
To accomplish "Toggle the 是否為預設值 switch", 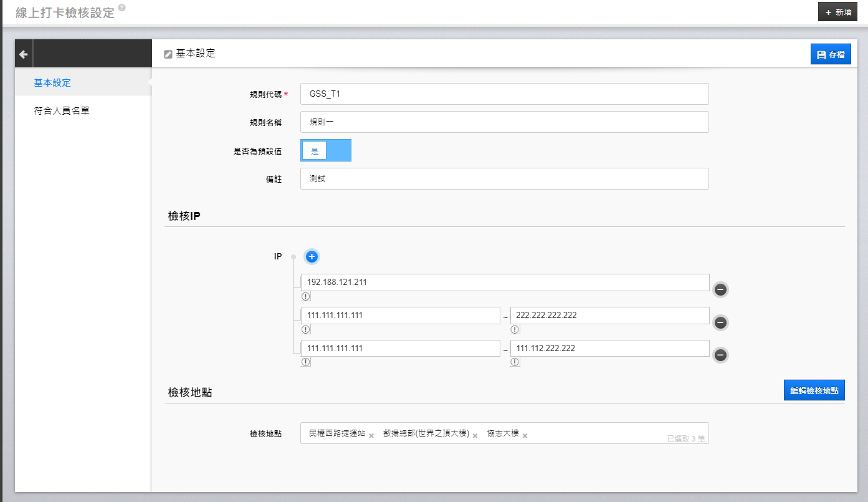I will (x=326, y=150).
